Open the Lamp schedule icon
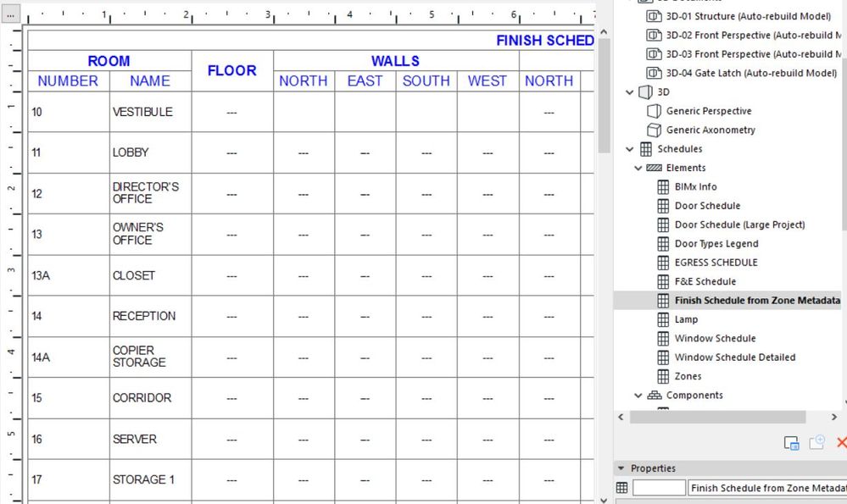 coord(663,319)
